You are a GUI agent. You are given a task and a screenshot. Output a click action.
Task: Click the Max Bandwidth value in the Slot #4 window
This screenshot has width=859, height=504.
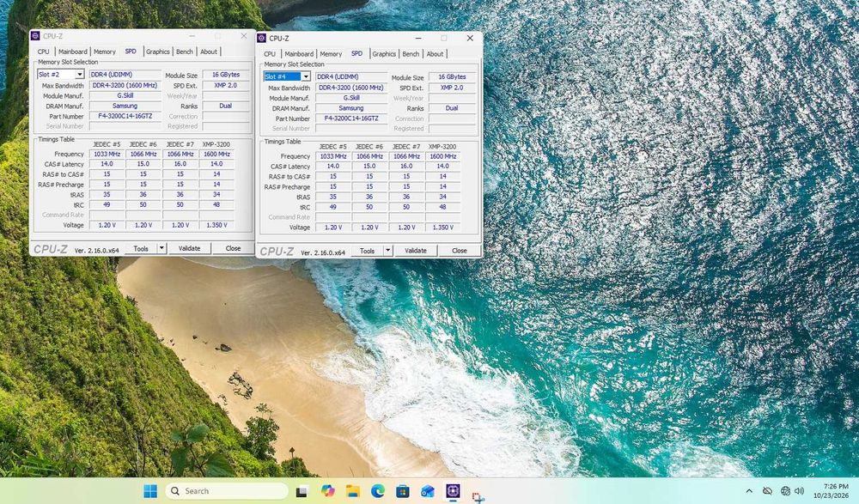(x=351, y=87)
